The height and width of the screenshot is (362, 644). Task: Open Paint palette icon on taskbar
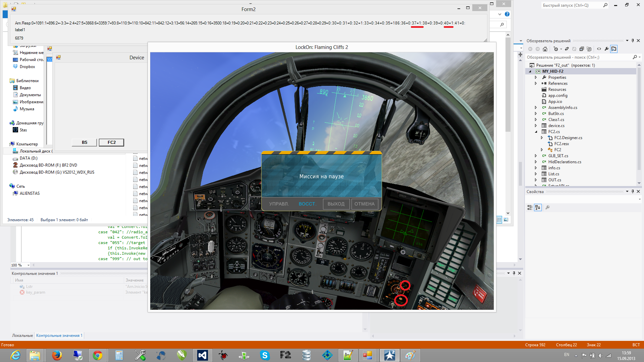coord(410,355)
